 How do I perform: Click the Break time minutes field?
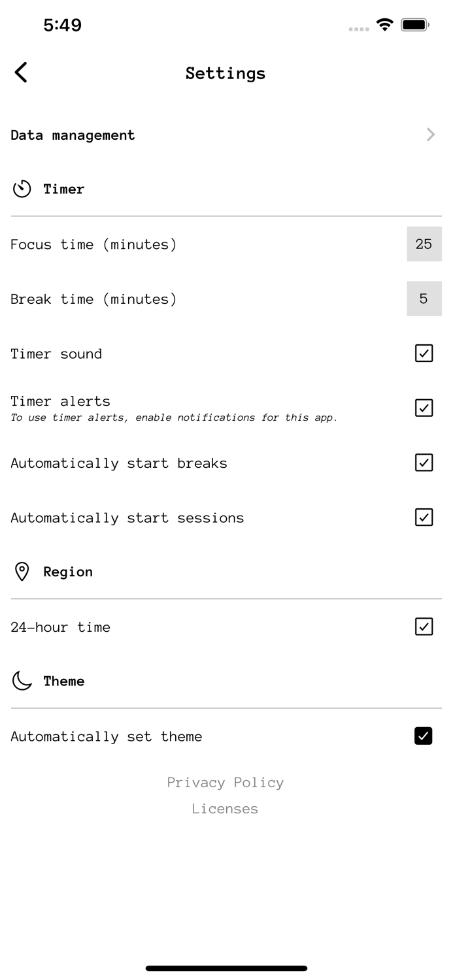424,299
